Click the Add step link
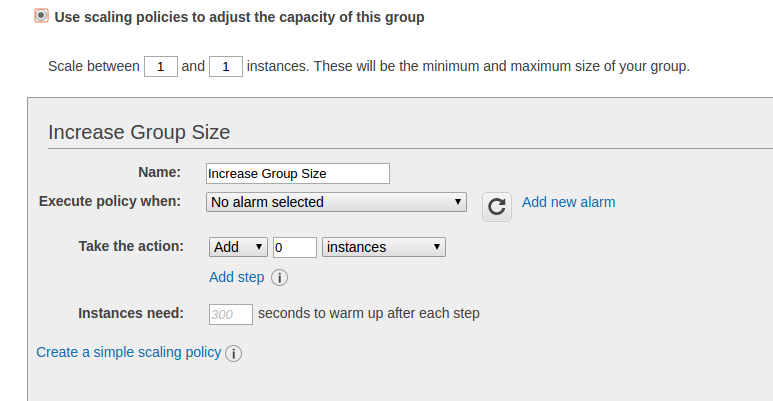 tap(236, 277)
